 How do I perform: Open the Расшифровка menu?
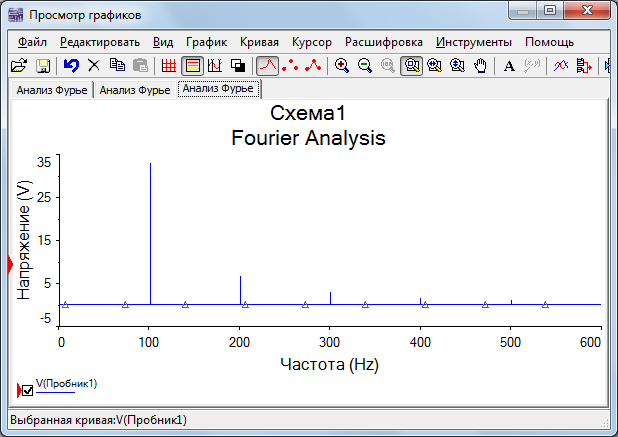click(384, 42)
